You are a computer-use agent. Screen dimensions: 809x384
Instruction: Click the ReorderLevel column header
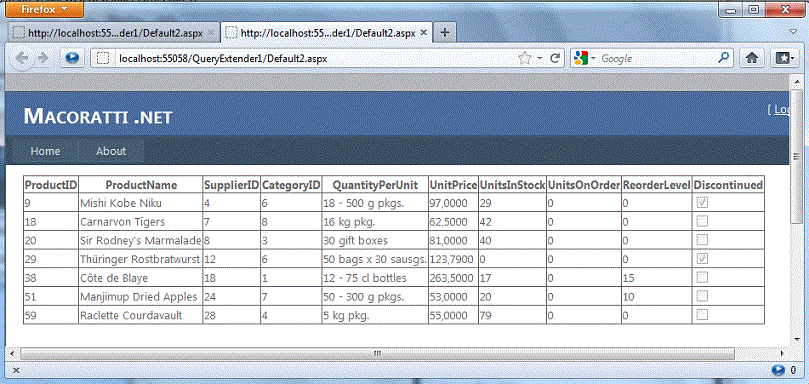657,184
